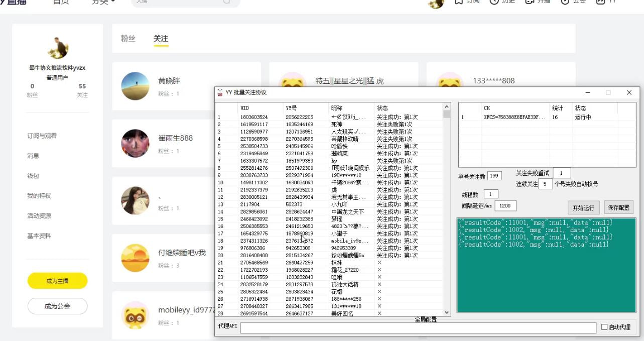Click the YY 批量关注协议 window icon
This screenshot has width=644, height=341.
220,92
